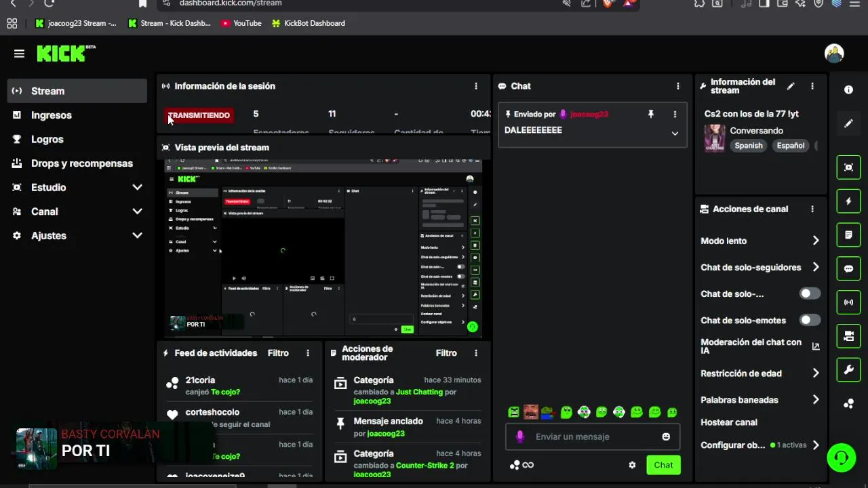868x488 pixels.
Task: Open Información de la sesión options menu
Action: (x=476, y=86)
